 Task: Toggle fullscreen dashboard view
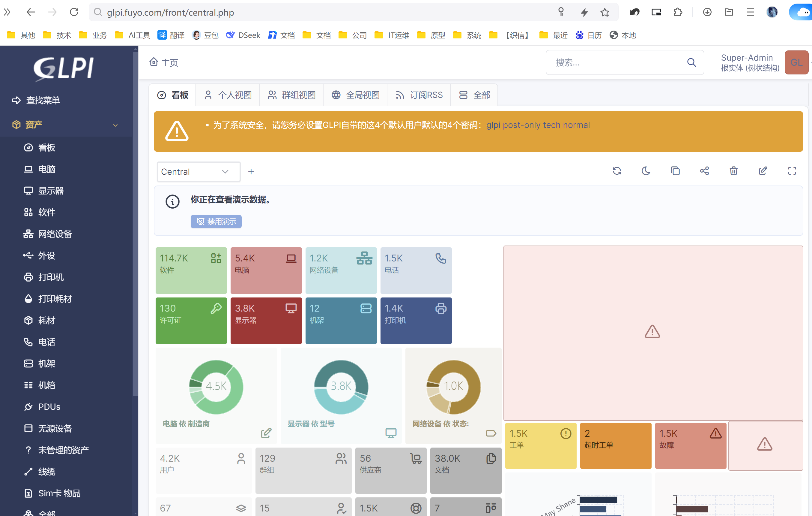(x=792, y=171)
